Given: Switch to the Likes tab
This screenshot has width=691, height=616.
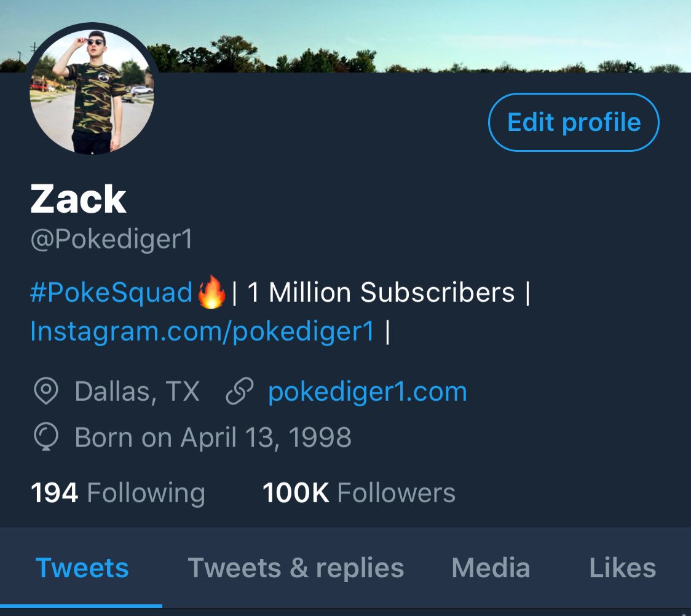Looking at the screenshot, I should (623, 567).
